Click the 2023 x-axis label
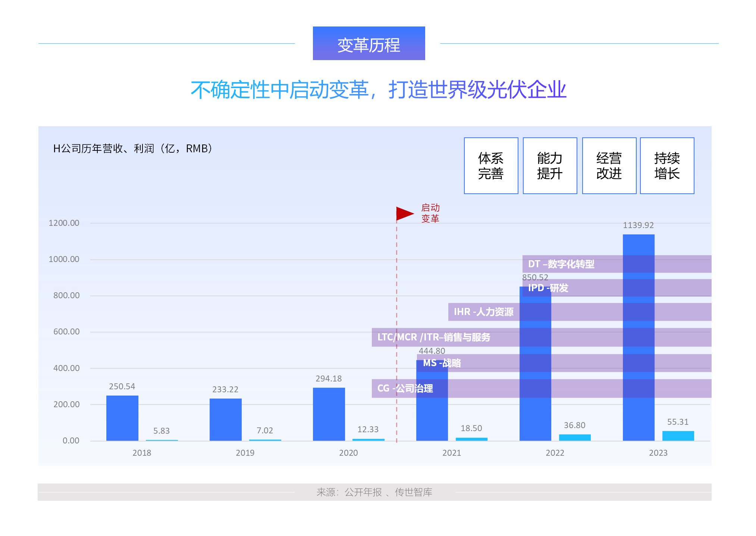Image resolution: width=756 pixels, height=536 pixels. (658, 453)
